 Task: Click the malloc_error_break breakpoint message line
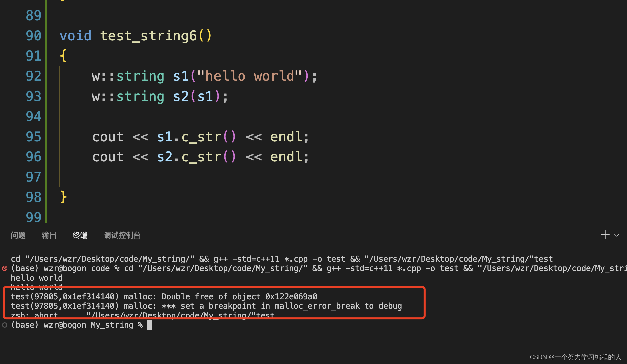click(206, 306)
